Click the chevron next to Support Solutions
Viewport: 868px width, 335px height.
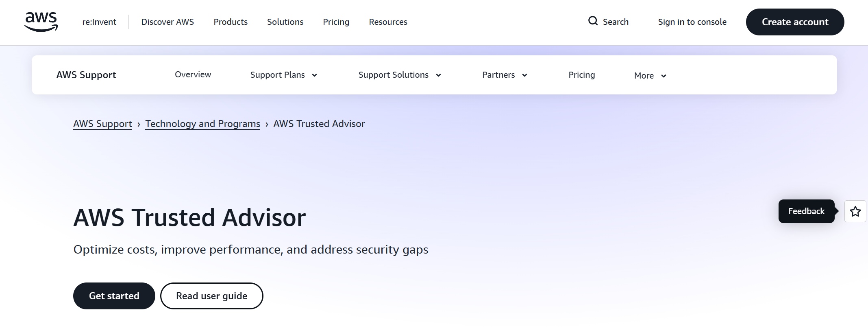438,75
